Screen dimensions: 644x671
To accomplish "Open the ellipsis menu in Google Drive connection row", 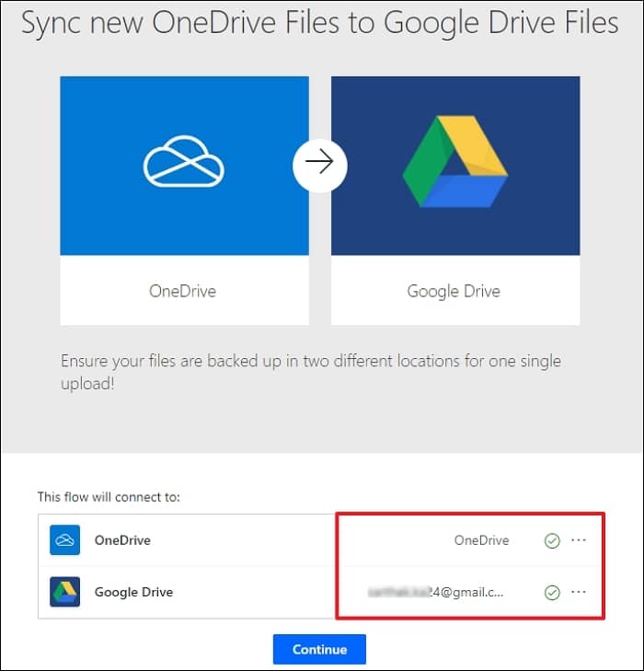I will point(579,592).
